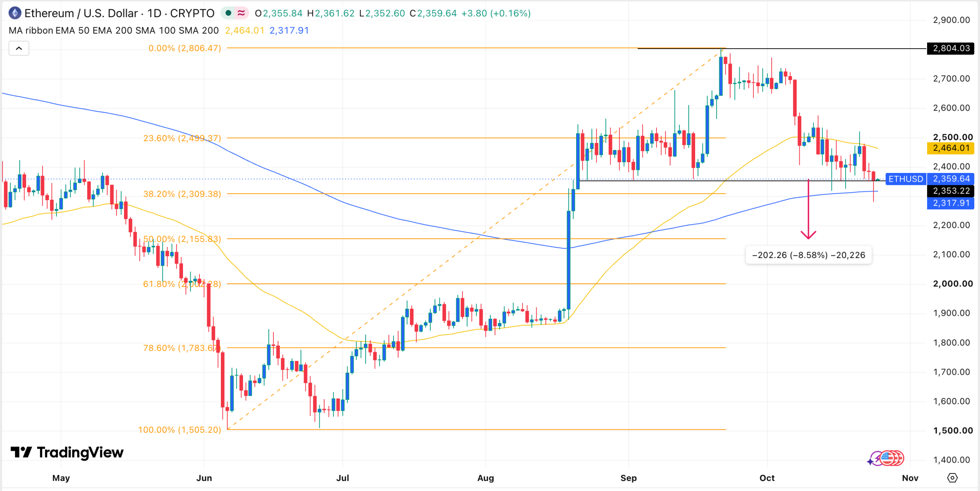This screenshot has height=491, width=980.
Task: Click the Jun label on time axis
Action: (x=204, y=478)
